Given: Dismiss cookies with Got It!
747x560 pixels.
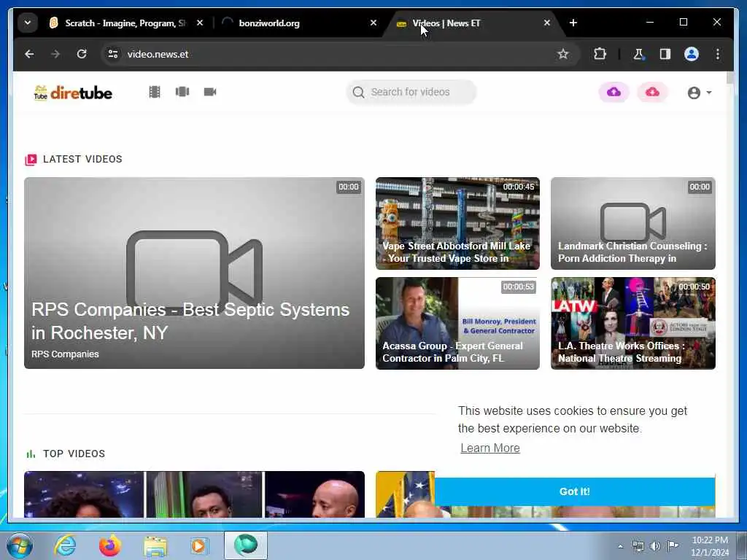Looking at the screenshot, I should pyautogui.click(x=575, y=491).
